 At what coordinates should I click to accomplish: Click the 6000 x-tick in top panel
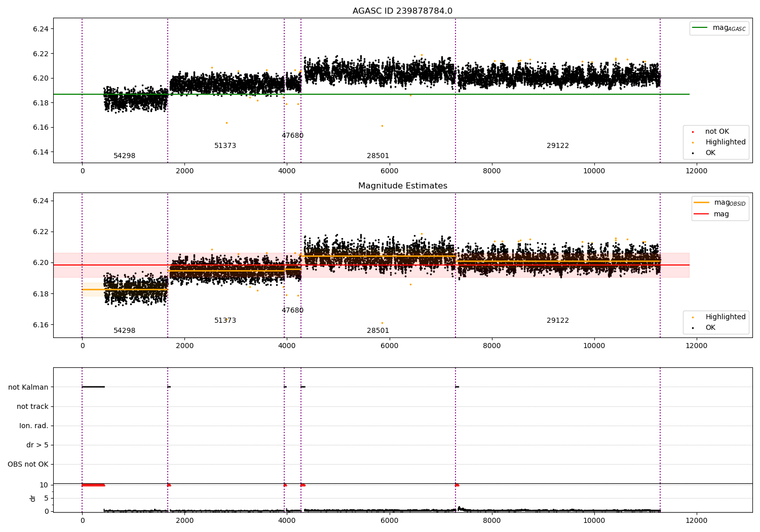[x=389, y=171]
